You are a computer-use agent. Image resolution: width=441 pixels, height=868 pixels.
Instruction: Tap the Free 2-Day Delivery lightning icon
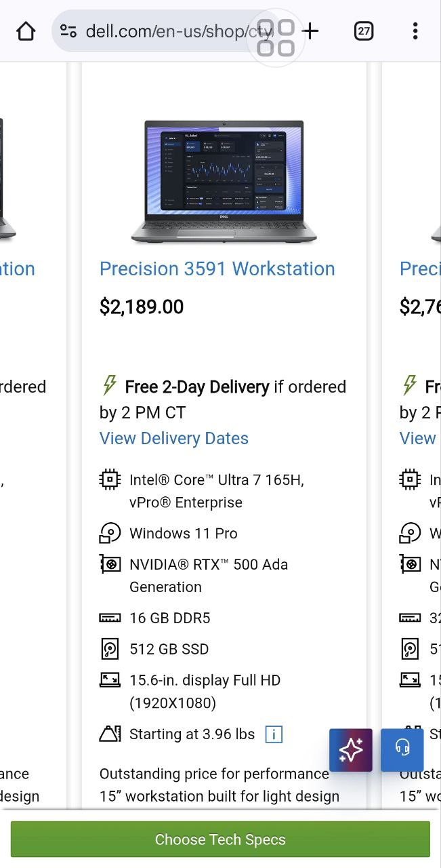click(x=109, y=386)
